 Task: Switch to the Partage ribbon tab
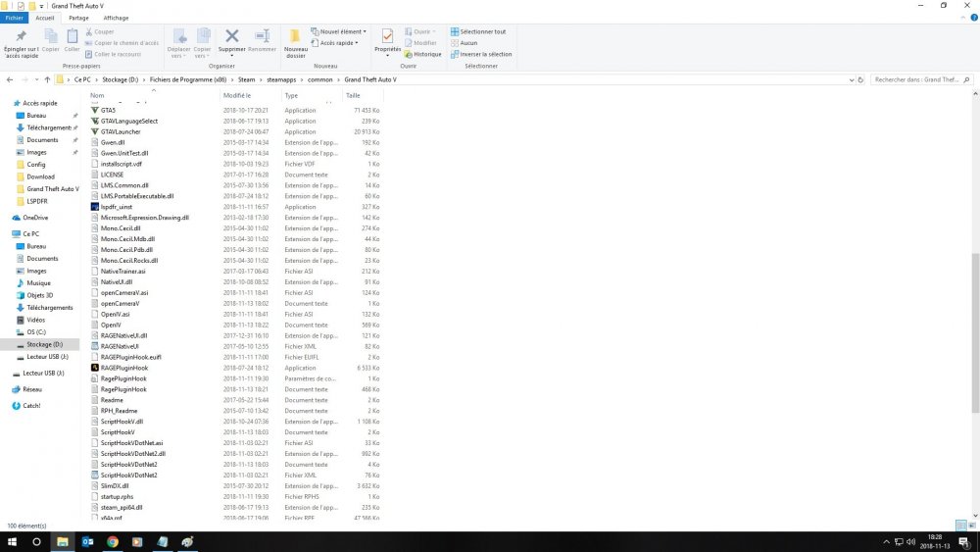pos(78,18)
